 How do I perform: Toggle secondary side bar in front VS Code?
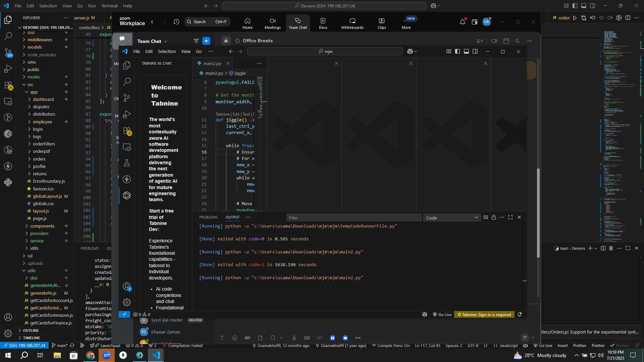tap(475, 51)
